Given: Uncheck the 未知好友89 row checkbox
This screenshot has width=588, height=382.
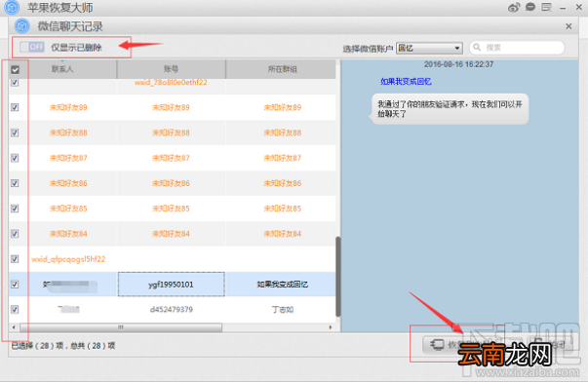Looking at the screenshot, I should [x=15, y=107].
